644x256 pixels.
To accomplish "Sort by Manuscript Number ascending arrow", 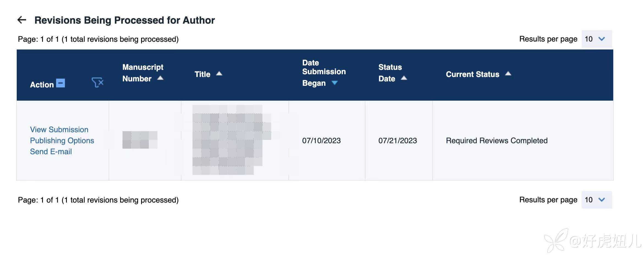I will pos(160,78).
